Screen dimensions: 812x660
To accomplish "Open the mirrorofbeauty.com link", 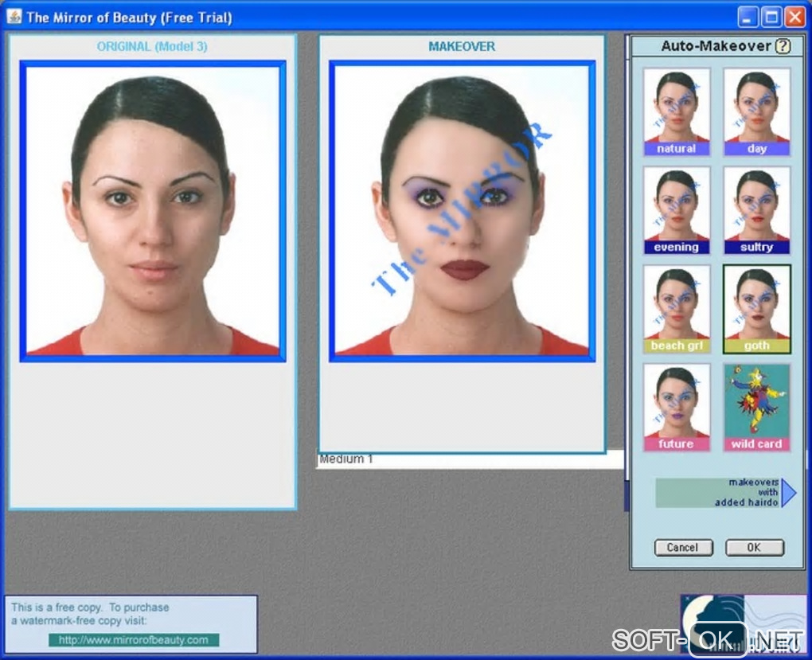I will pos(134,640).
